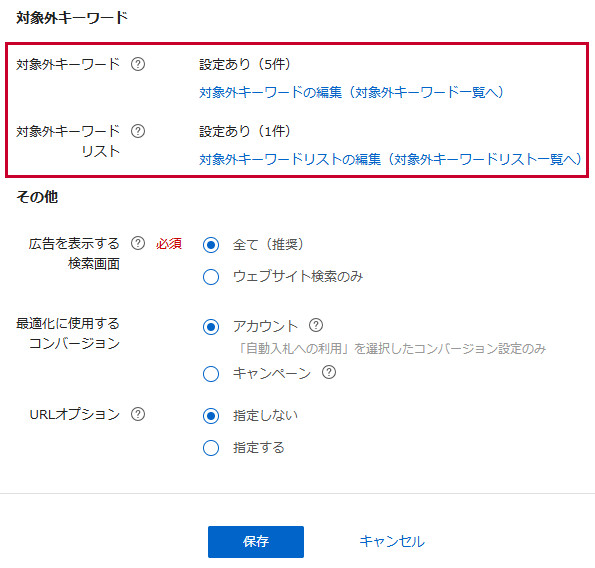
Task: Click the 保存 button
Action: [x=256, y=541]
